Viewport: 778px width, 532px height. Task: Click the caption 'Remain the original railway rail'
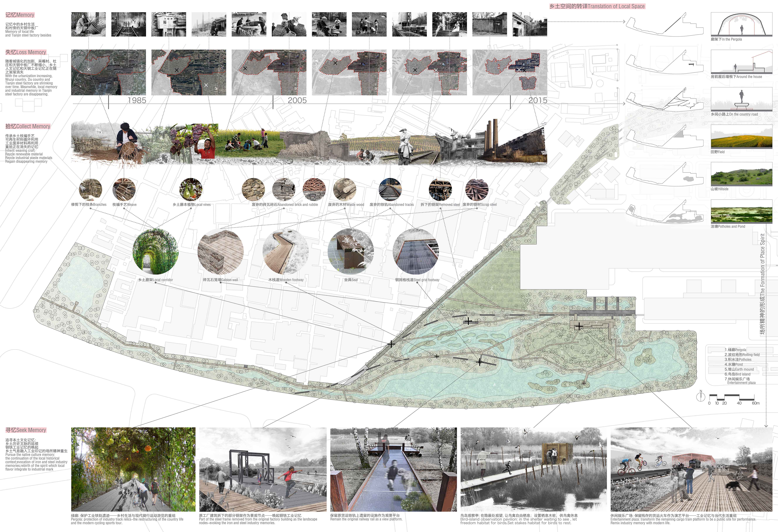point(366,519)
